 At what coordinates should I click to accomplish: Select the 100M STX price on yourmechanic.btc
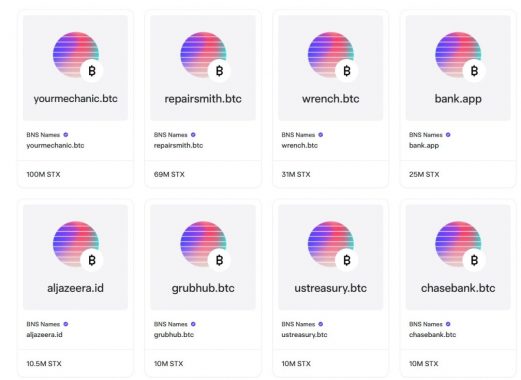tap(43, 174)
